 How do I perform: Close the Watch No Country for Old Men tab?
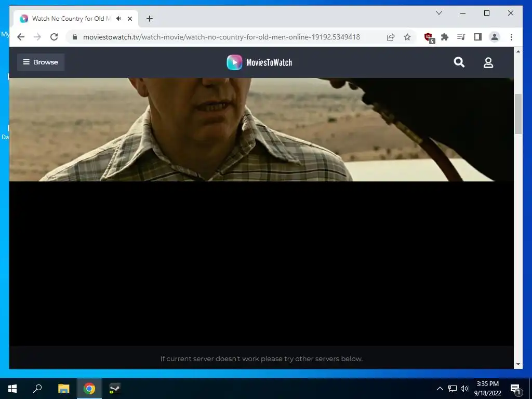pos(129,19)
